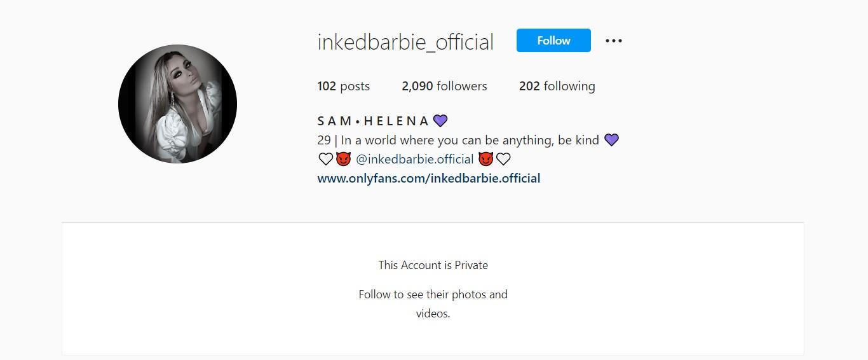View the 2,090 followers list
Screen dimensions: 868x360
(x=444, y=86)
